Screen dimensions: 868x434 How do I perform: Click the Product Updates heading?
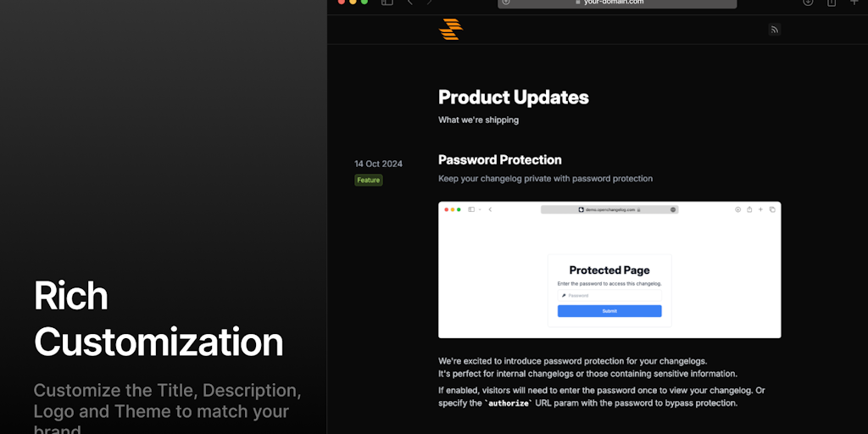point(514,97)
